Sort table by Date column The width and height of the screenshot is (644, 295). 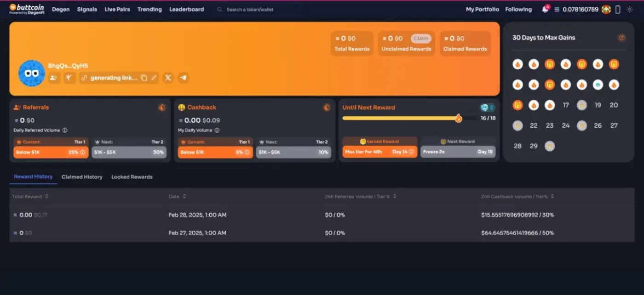184,197
